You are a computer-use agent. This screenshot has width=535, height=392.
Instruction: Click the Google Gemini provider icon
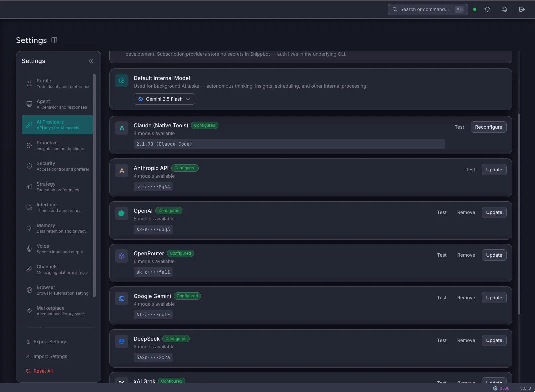[x=122, y=299]
